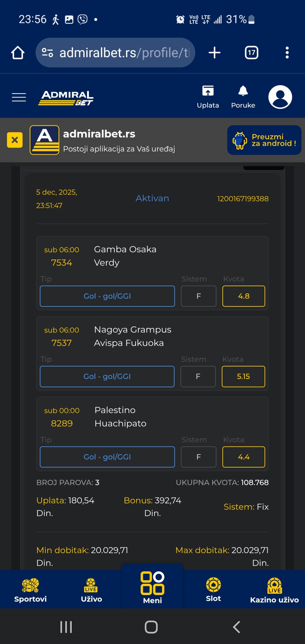Viewport: 305px width, 644px height.
Task: Open Poruke notifications bell
Action: click(243, 97)
